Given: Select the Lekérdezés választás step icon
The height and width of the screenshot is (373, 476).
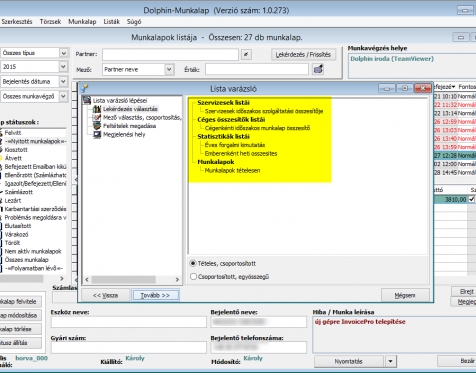Looking at the screenshot, I should (97, 109).
